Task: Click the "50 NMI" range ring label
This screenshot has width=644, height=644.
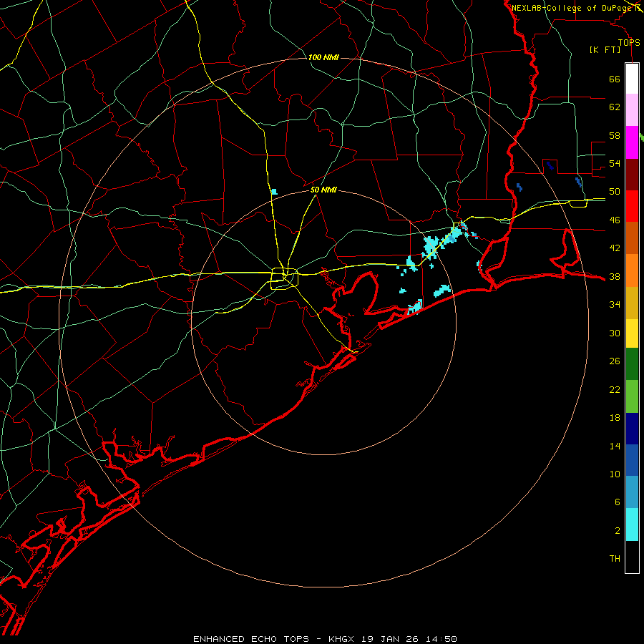Action: (323, 190)
